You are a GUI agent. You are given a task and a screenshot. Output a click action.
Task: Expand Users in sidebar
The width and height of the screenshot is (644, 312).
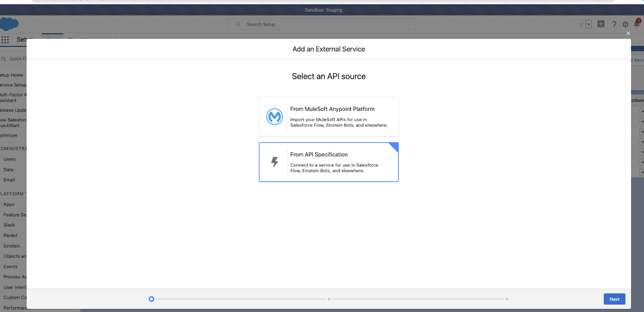point(10,159)
